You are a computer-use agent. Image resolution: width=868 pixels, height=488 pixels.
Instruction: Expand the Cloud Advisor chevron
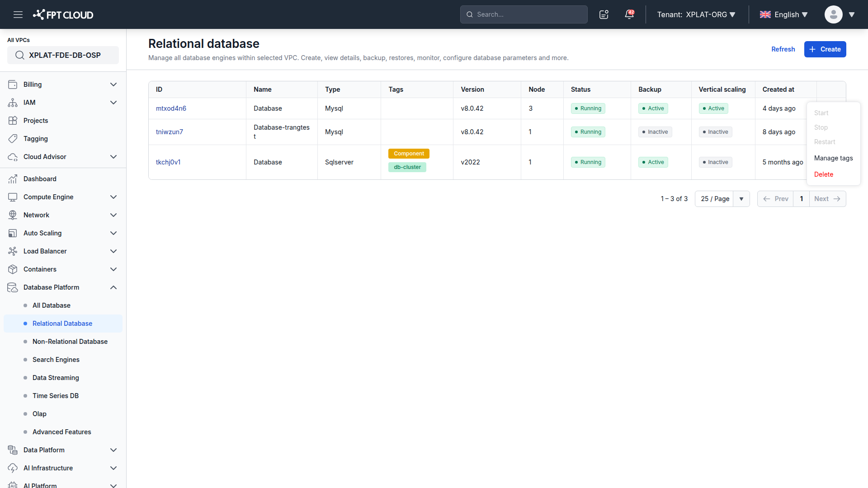[x=113, y=157]
